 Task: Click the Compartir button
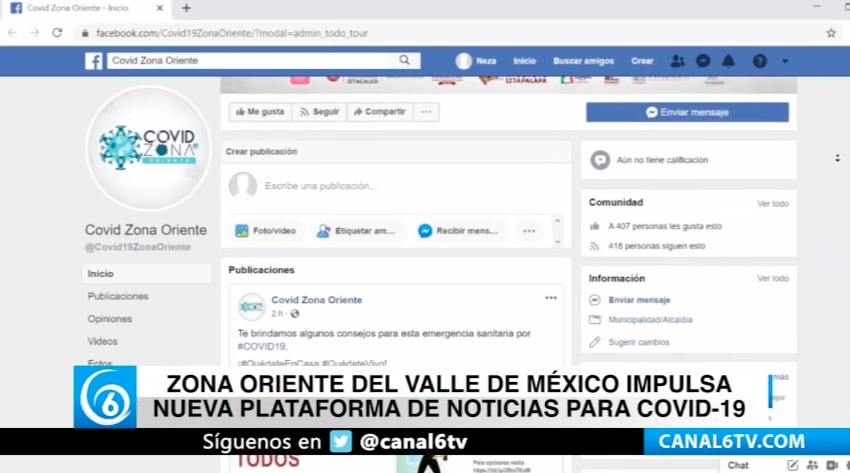[x=379, y=112]
